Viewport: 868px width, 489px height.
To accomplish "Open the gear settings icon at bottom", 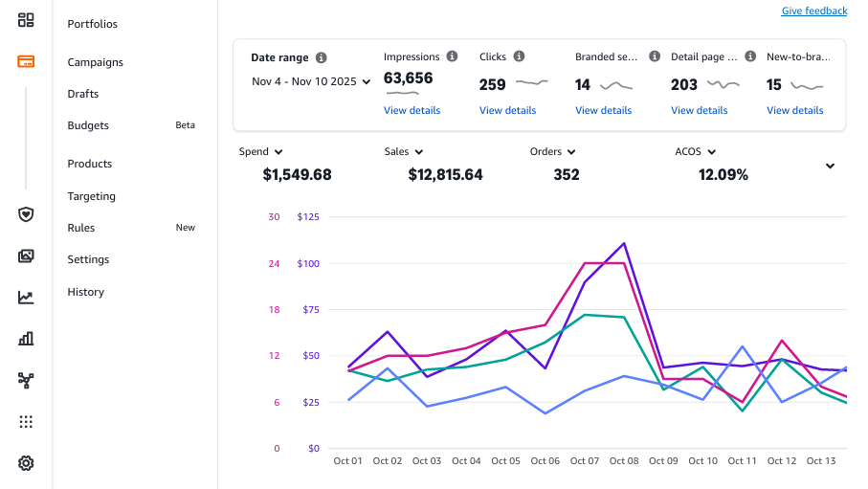I will (x=26, y=463).
